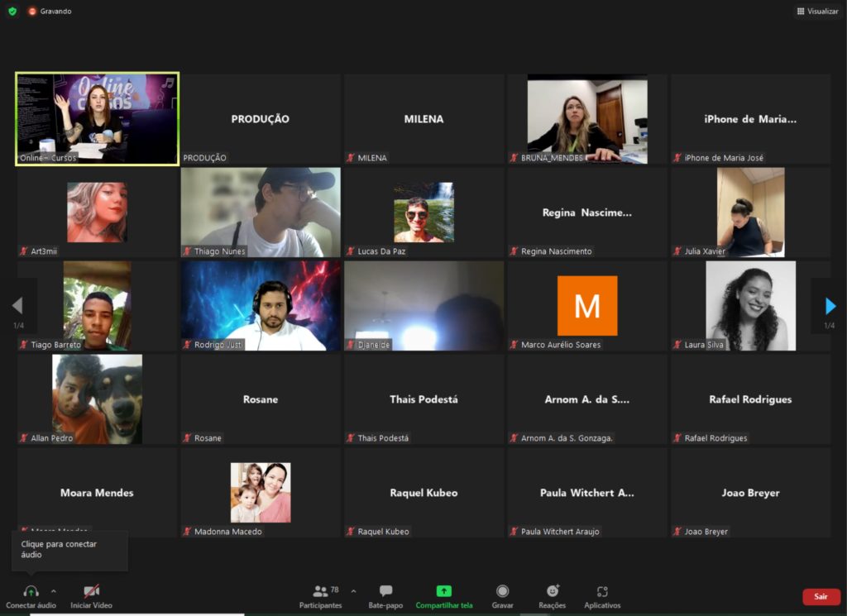Go to next page with right blue arrow
Image resolution: width=847 pixels, height=616 pixels.
pyautogui.click(x=830, y=307)
